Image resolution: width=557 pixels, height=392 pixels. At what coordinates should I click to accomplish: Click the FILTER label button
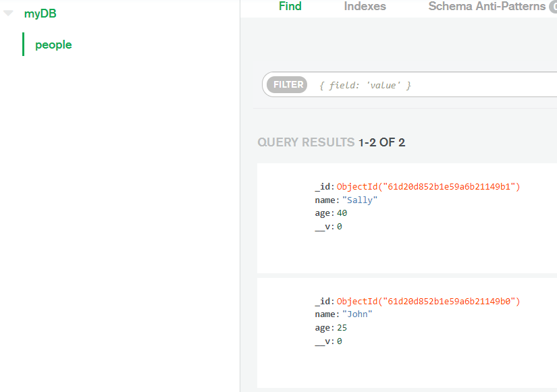click(287, 85)
